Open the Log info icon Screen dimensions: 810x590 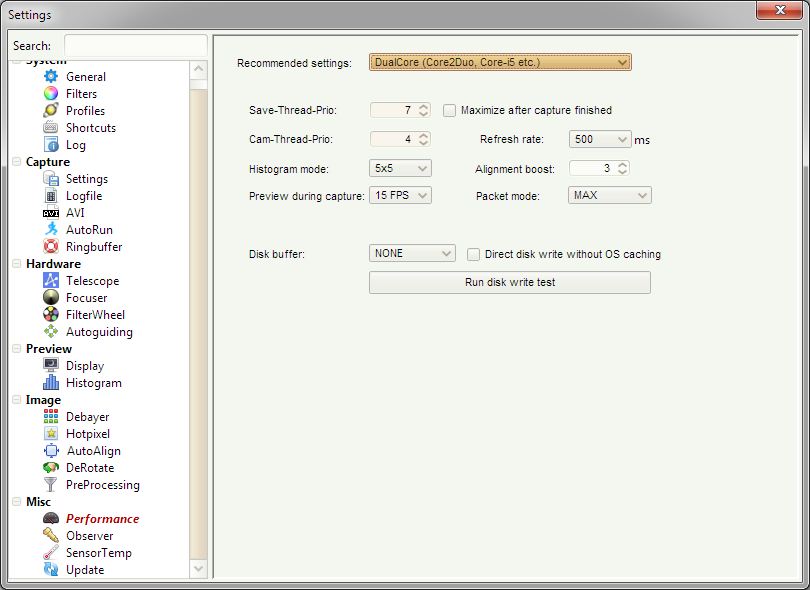pos(51,145)
